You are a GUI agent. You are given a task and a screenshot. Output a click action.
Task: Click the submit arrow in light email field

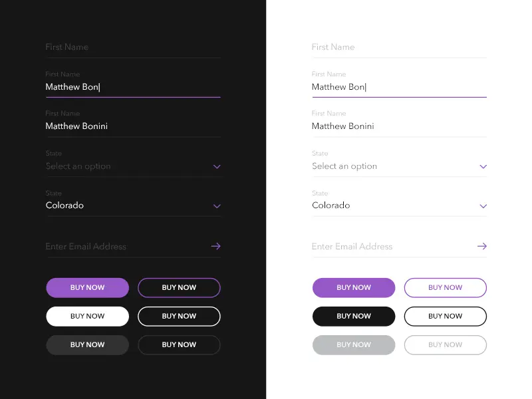click(482, 246)
